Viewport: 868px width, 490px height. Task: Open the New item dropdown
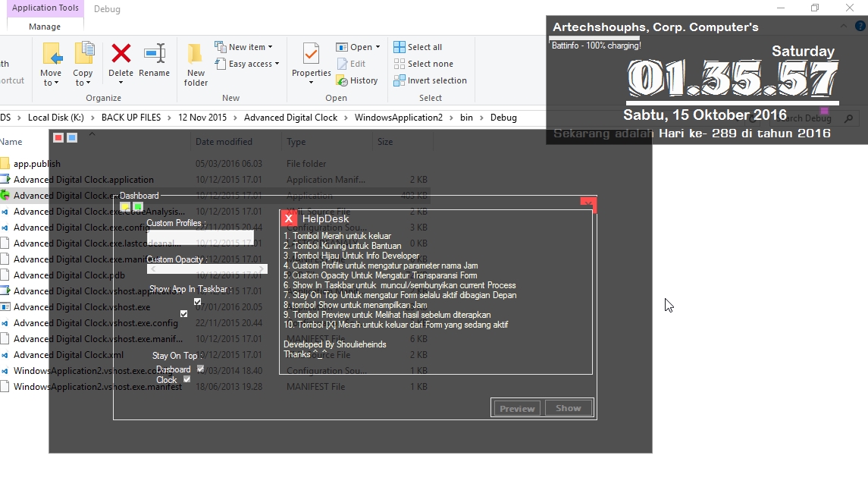point(243,47)
